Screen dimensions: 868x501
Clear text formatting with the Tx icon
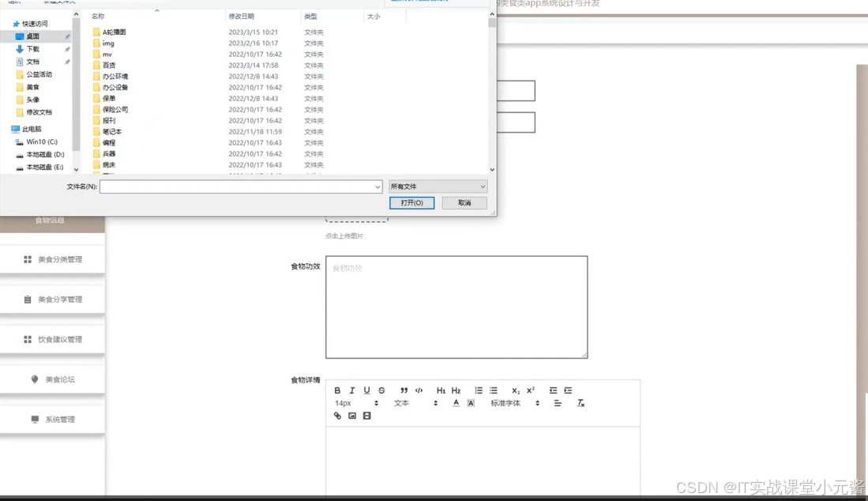click(x=581, y=403)
